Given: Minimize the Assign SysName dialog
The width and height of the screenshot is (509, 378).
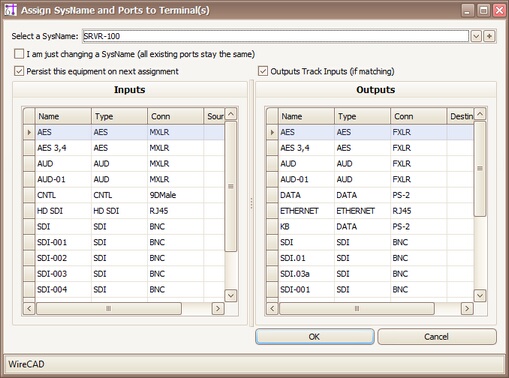Looking at the screenshot, I should click(x=467, y=10).
